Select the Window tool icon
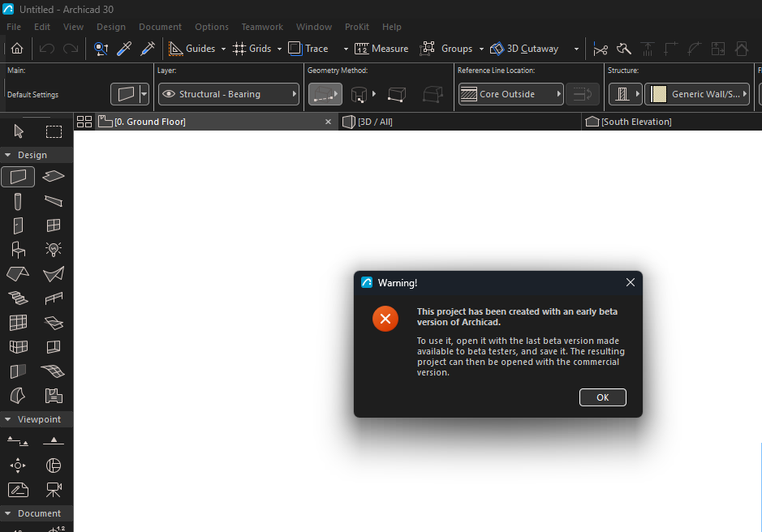Image resolution: width=762 pixels, height=532 pixels. [54, 225]
